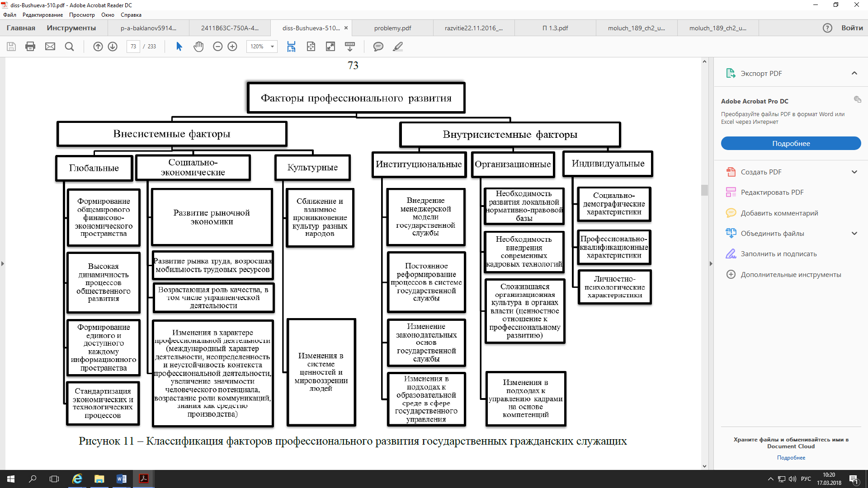Click the vertical scrollbar thumb
868x488 pixels.
click(x=704, y=190)
